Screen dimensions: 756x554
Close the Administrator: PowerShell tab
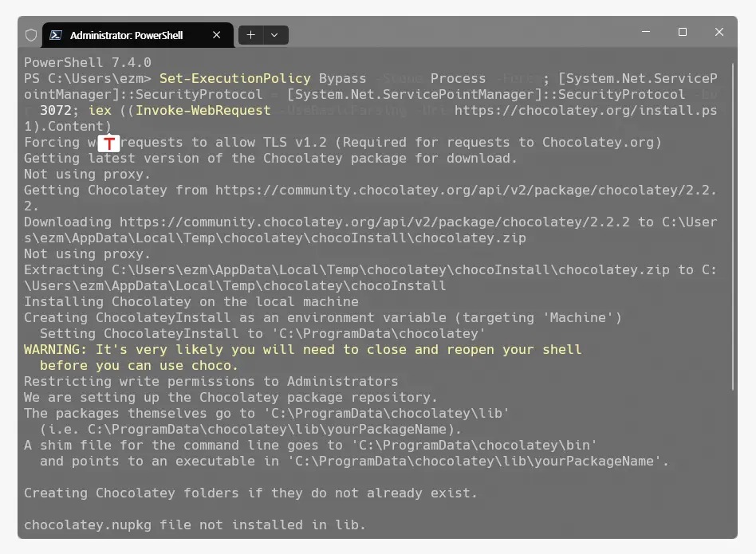click(x=217, y=35)
